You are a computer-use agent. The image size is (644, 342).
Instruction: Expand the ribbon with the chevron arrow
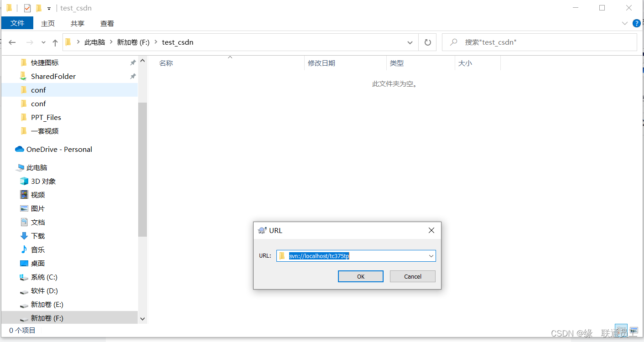tap(624, 23)
